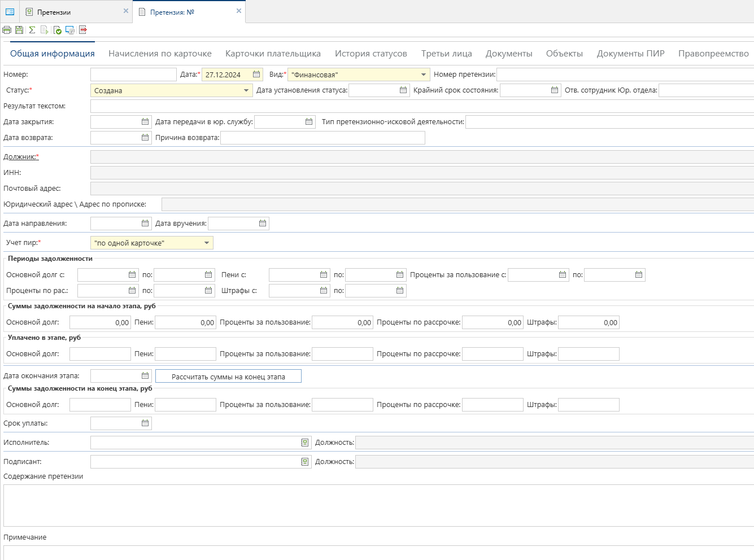
Task: Click the monitor with document toolbar icon
Action: [70, 30]
